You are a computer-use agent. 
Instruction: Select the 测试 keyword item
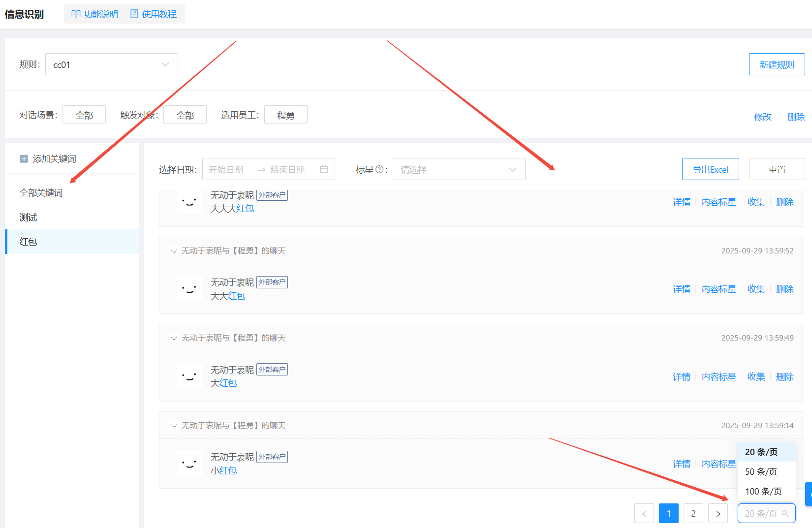29,217
